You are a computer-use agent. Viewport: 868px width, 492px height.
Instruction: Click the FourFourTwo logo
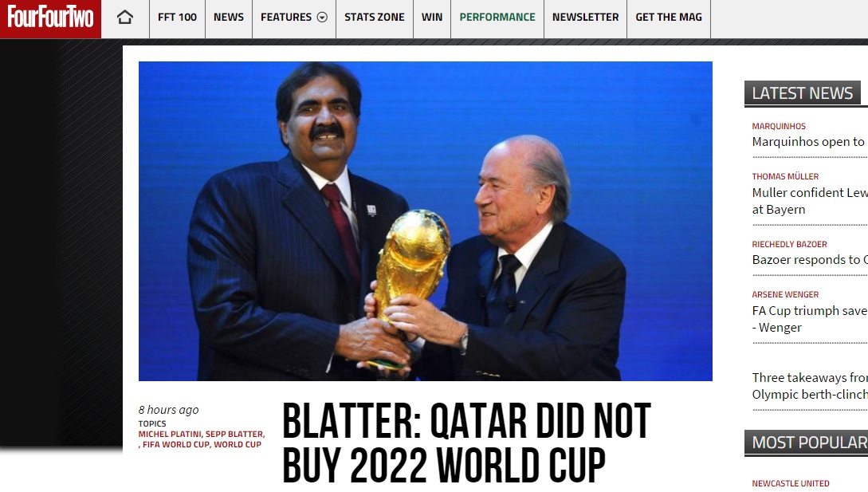point(50,18)
